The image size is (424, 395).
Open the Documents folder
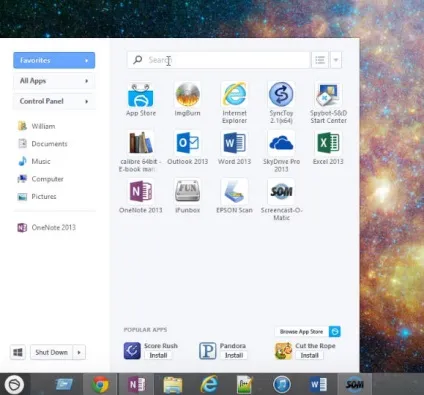[43, 144]
